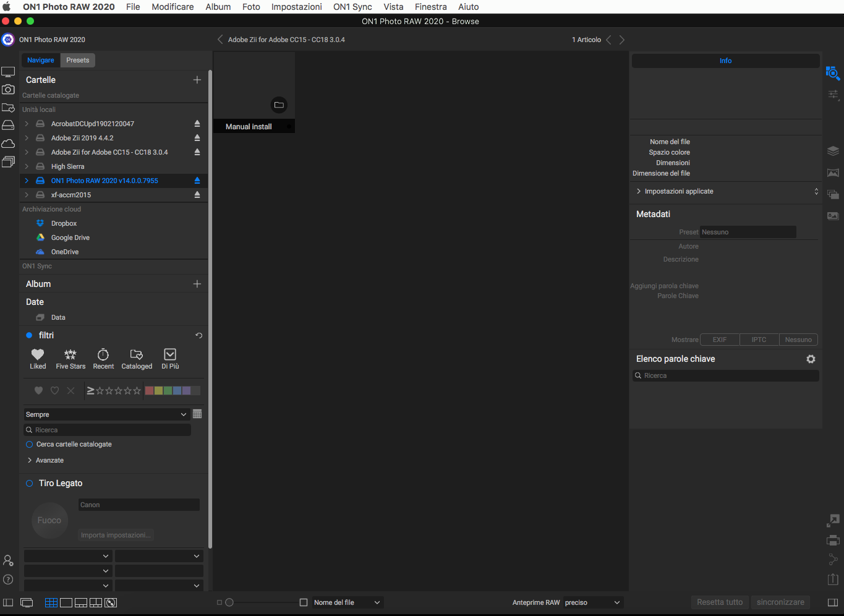
Task: Open the Nome del file sort dropdown
Action: 347,602
